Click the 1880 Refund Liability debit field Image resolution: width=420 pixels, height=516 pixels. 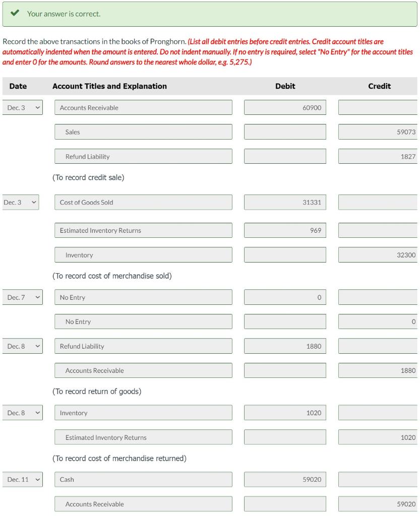click(284, 346)
